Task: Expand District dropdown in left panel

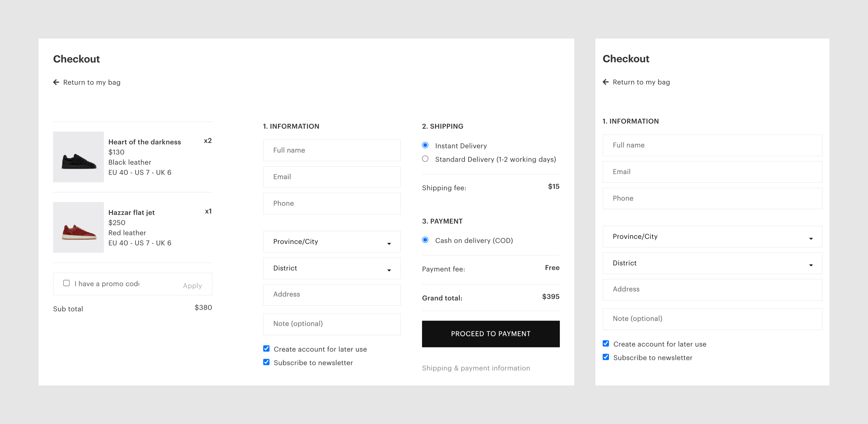Action: tap(331, 269)
